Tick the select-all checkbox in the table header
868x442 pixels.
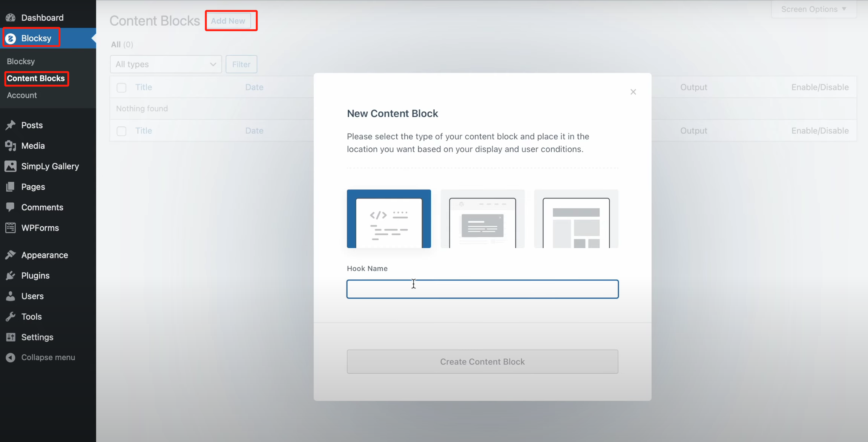[x=121, y=88]
